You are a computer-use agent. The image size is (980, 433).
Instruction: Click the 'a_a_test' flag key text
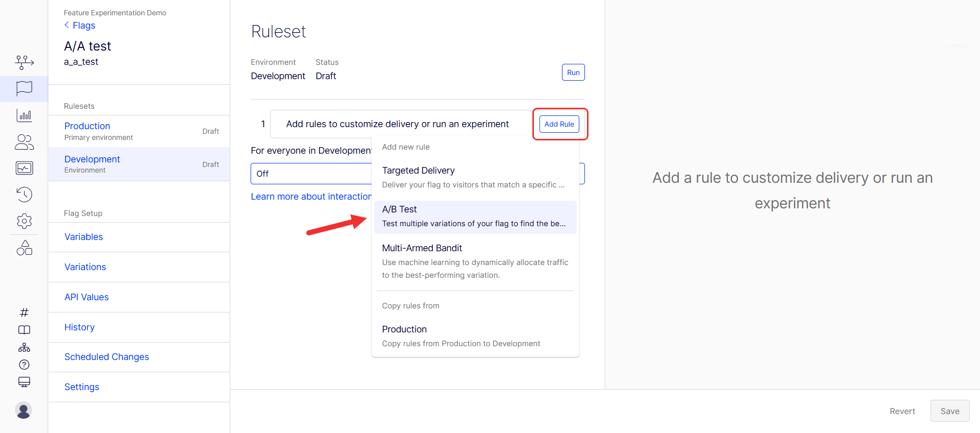click(81, 62)
